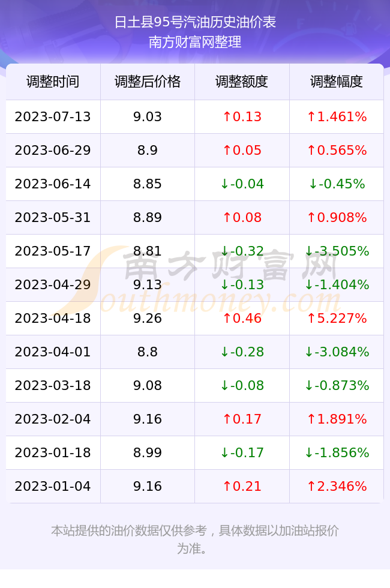The height and width of the screenshot is (588, 390).
Task: Select the 2023-06-14 date row
Action: 194,184
